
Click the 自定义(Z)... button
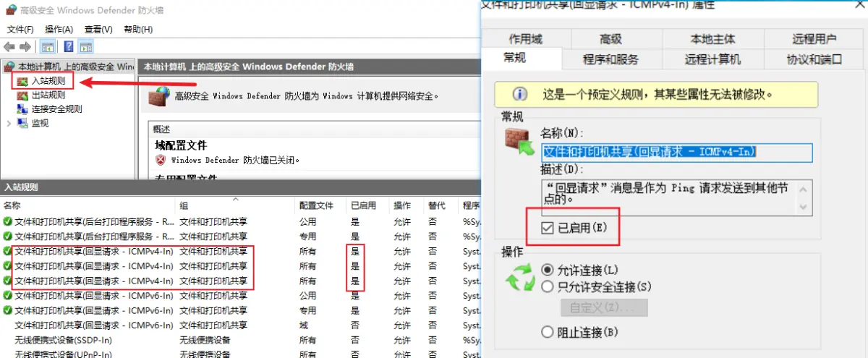[x=604, y=308]
